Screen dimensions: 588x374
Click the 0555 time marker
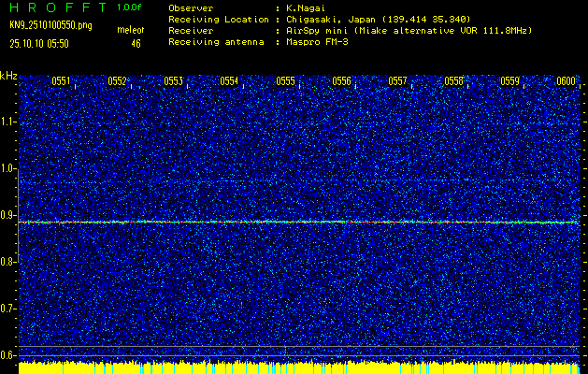point(285,81)
